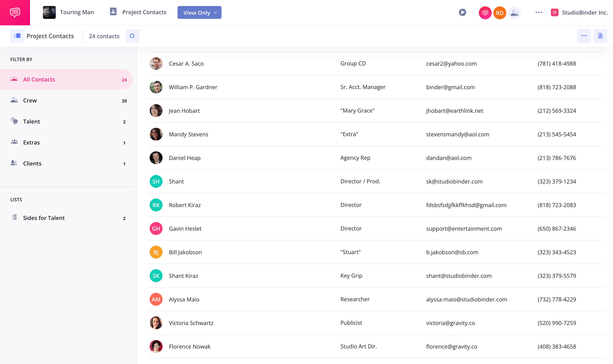Open the blue toolbar three-dots options menu
613x364 pixels.
pyautogui.click(x=584, y=36)
